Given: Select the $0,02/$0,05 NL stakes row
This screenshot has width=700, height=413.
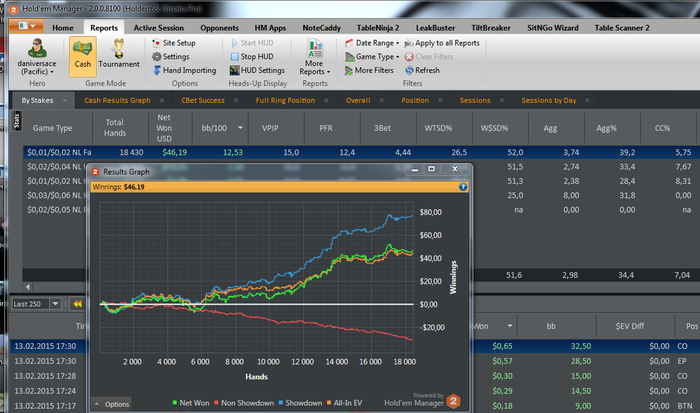Looking at the screenshot, I should [56, 209].
